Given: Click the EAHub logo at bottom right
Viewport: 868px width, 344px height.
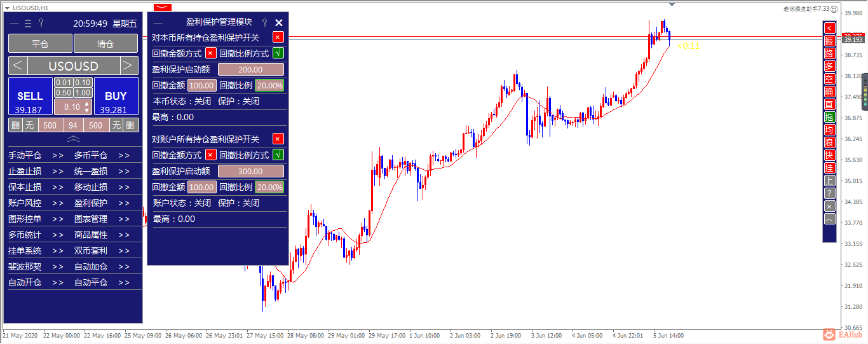Looking at the screenshot, I should pyautogui.click(x=843, y=334).
